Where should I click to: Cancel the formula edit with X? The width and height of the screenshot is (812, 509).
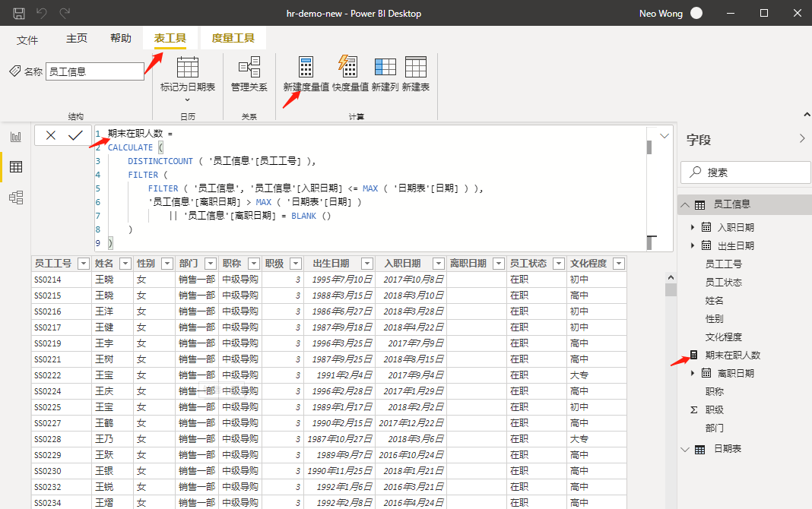point(51,135)
